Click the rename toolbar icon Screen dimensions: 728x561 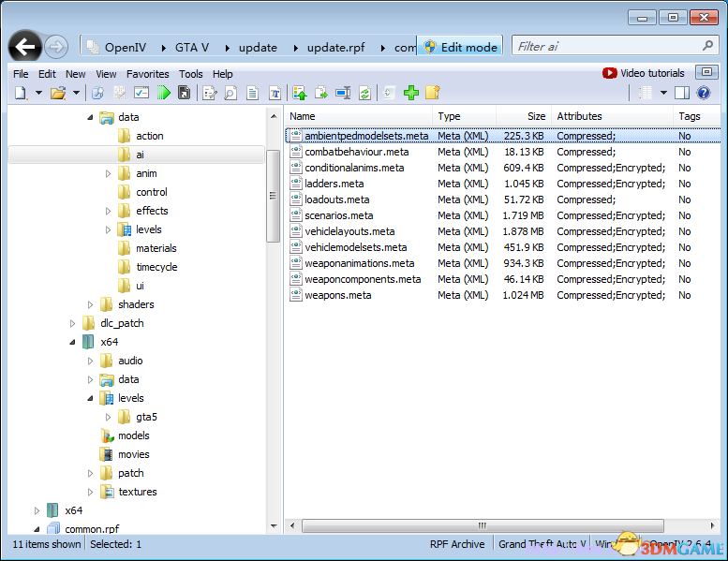(x=343, y=93)
